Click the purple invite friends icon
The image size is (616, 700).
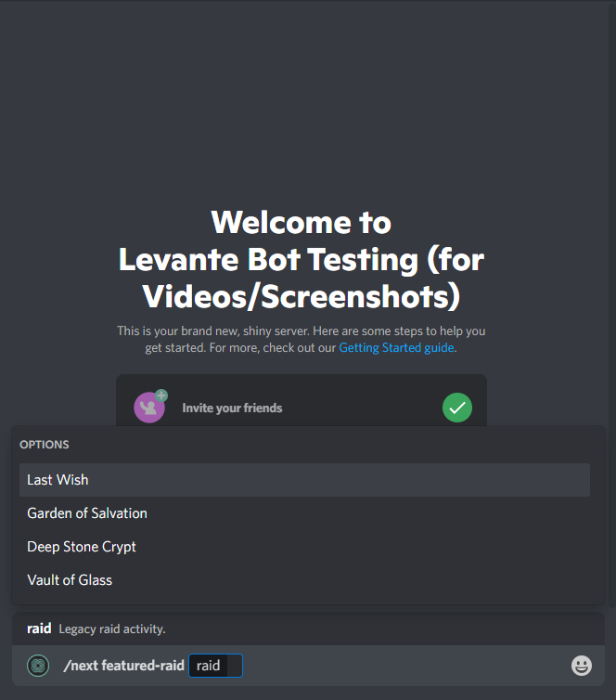pos(150,407)
